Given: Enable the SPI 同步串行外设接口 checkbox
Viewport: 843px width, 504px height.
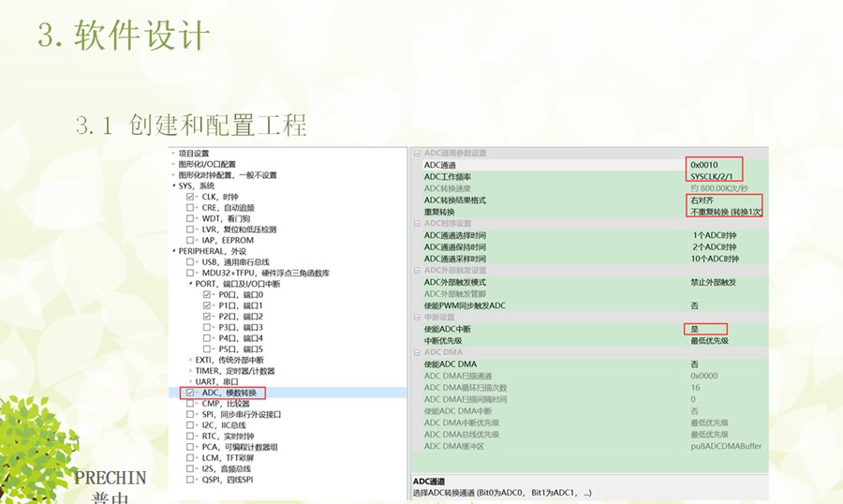Looking at the screenshot, I should click(x=190, y=414).
